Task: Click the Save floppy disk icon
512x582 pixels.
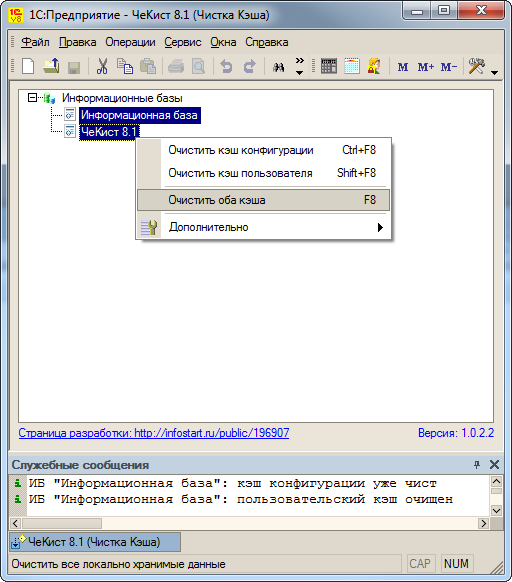Action: [x=74, y=68]
